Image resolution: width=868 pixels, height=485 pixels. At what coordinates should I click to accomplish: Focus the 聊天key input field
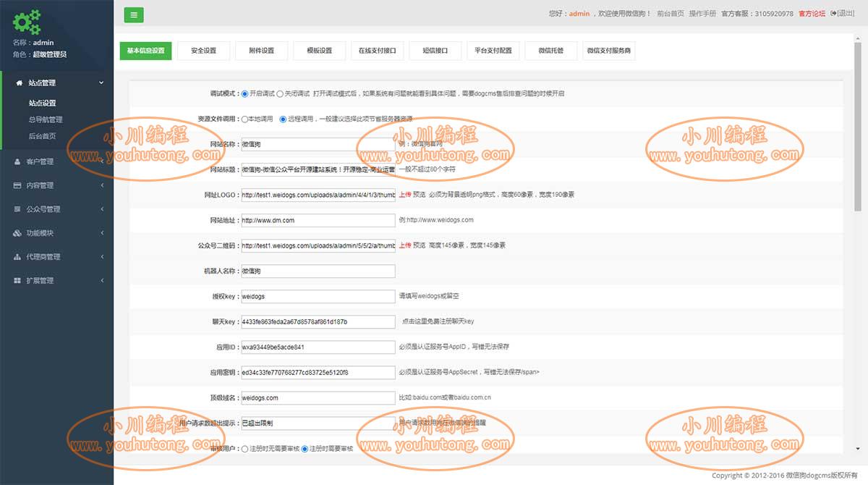pos(318,321)
